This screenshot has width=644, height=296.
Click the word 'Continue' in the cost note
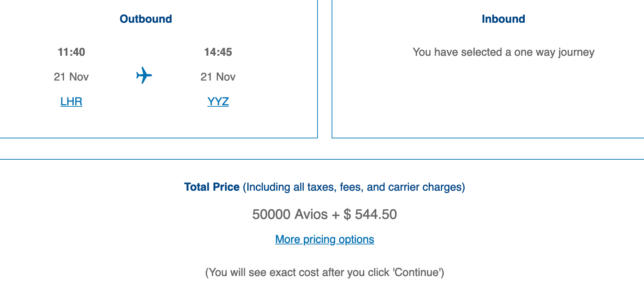(417, 272)
